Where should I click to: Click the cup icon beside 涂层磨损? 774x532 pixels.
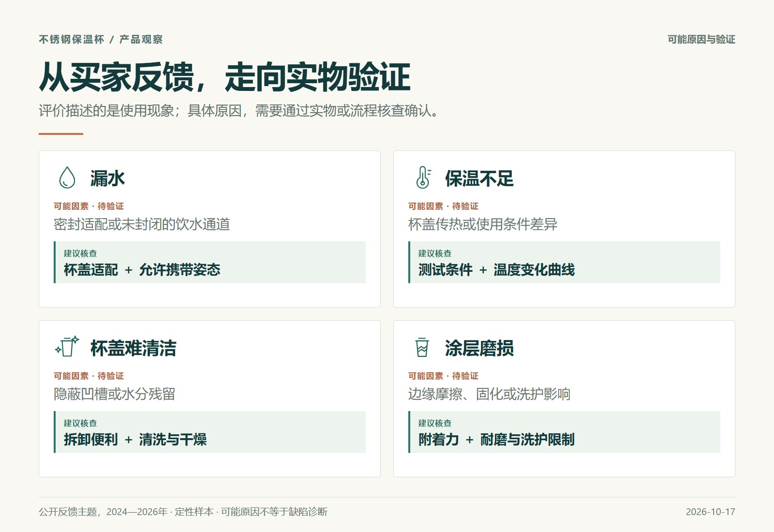point(422,347)
